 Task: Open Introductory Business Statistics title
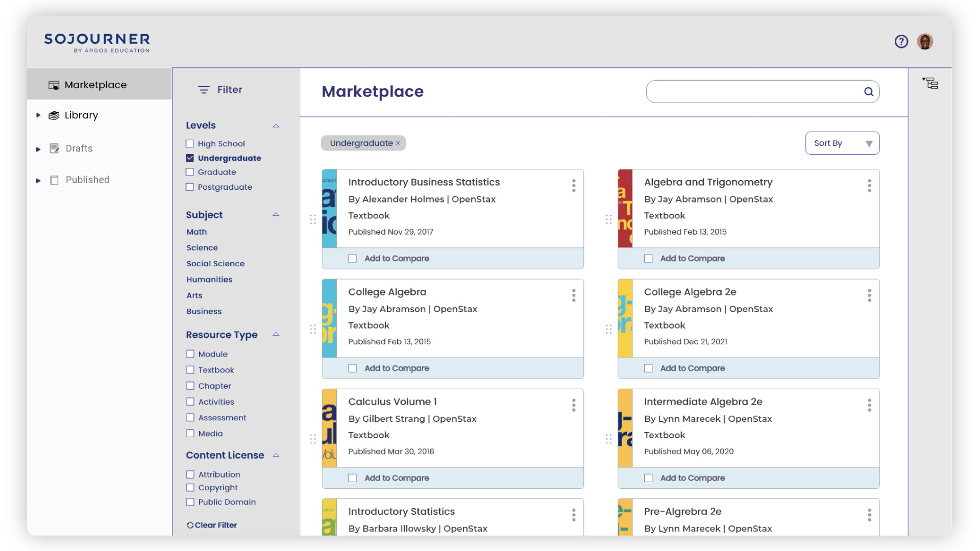tap(424, 182)
